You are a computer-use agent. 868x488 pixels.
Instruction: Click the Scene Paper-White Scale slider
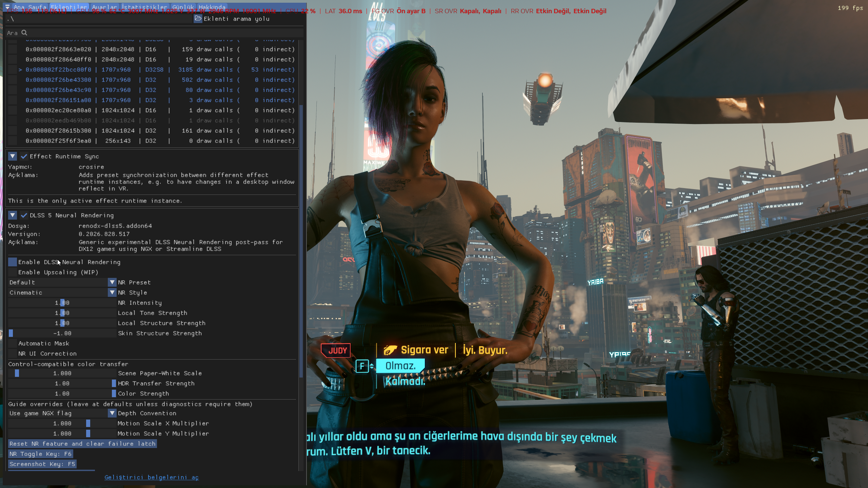click(x=62, y=373)
